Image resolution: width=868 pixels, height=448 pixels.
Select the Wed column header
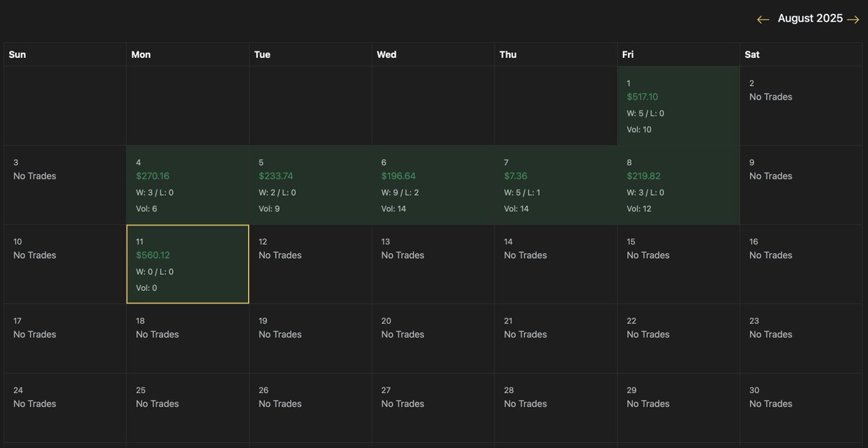[433, 54]
